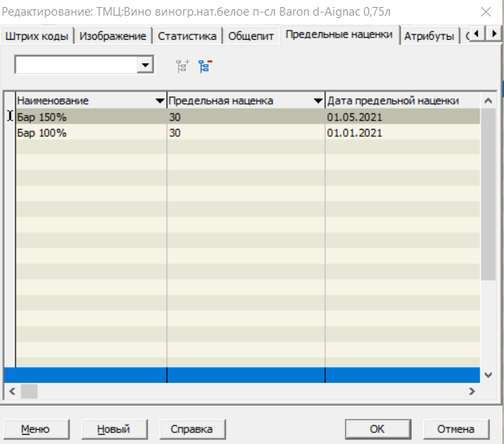Click the Новый button

point(113,429)
